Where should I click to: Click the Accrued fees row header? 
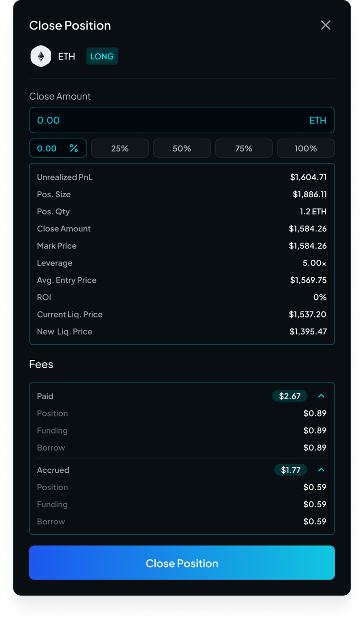pos(53,470)
